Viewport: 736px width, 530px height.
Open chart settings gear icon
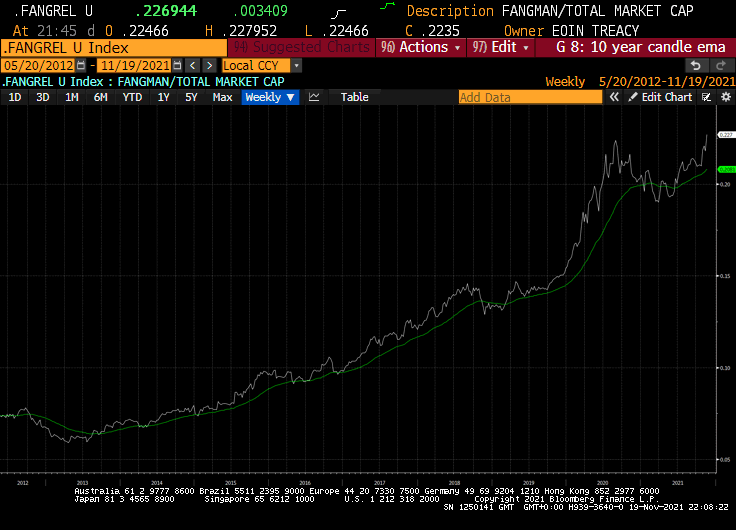click(x=726, y=97)
